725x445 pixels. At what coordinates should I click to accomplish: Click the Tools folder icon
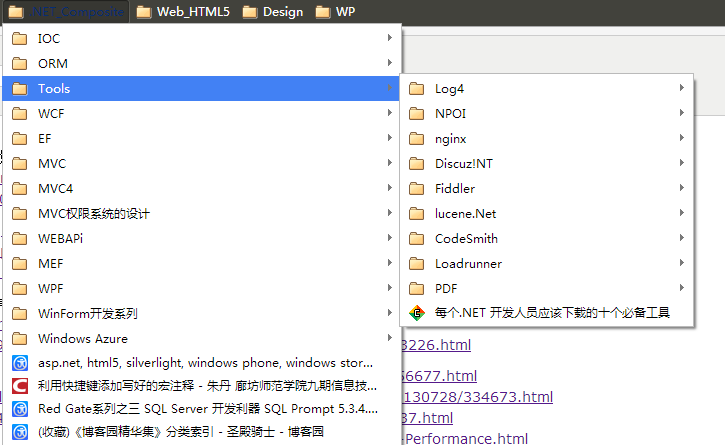[x=19, y=88]
